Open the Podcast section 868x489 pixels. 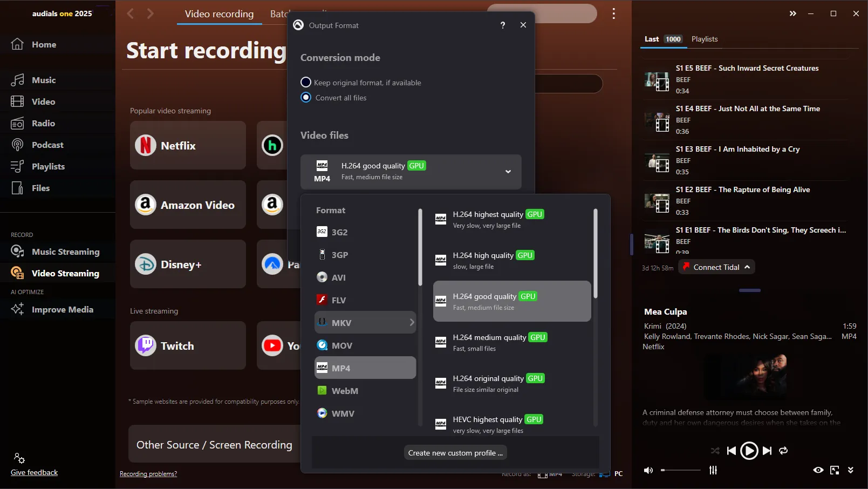click(37, 145)
